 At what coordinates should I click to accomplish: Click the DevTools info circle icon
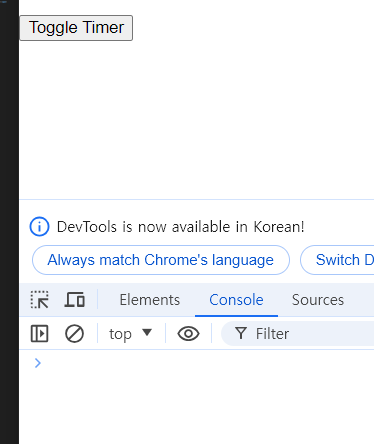(x=39, y=227)
